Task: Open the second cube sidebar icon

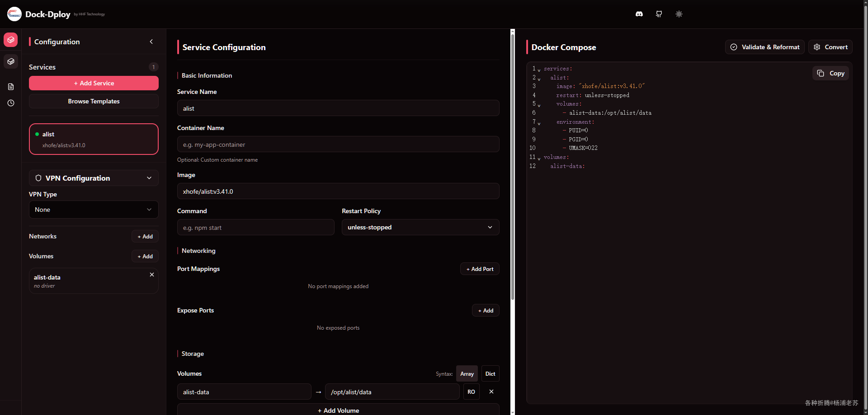Action: coord(11,61)
